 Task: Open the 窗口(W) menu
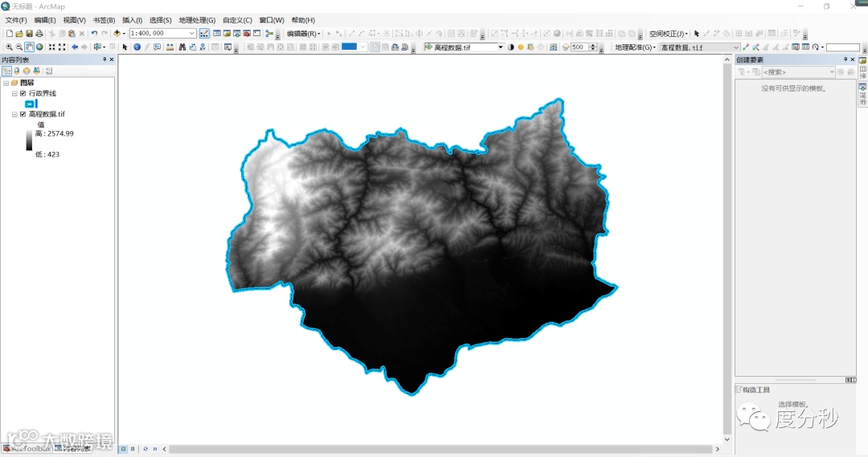(272, 20)
